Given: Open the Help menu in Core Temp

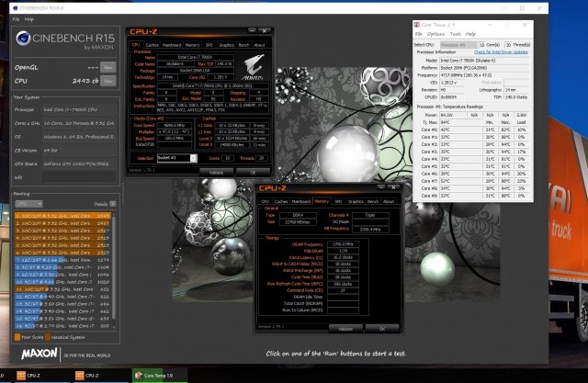Looking at the screenshot, I should pyautogui.click(x=470, y=34).
